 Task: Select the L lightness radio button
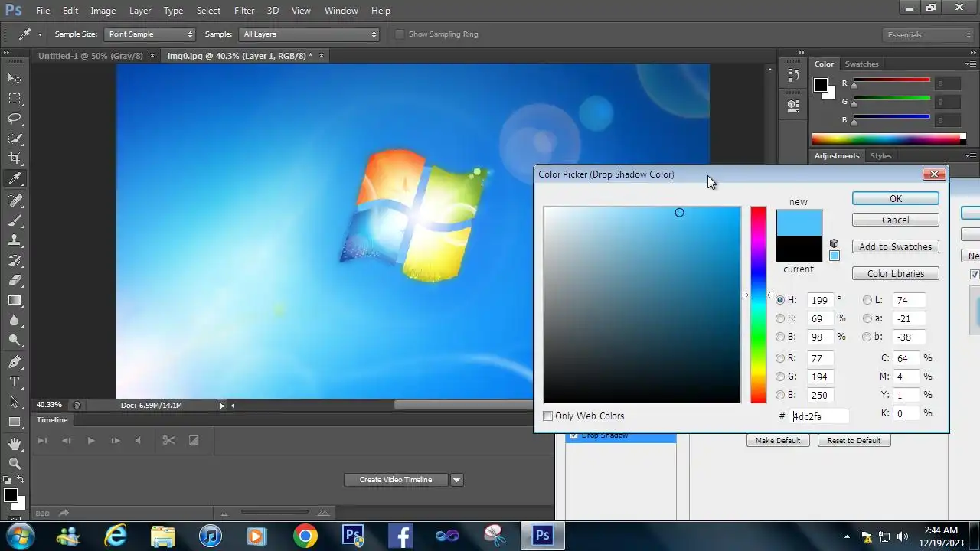(867, 300)
